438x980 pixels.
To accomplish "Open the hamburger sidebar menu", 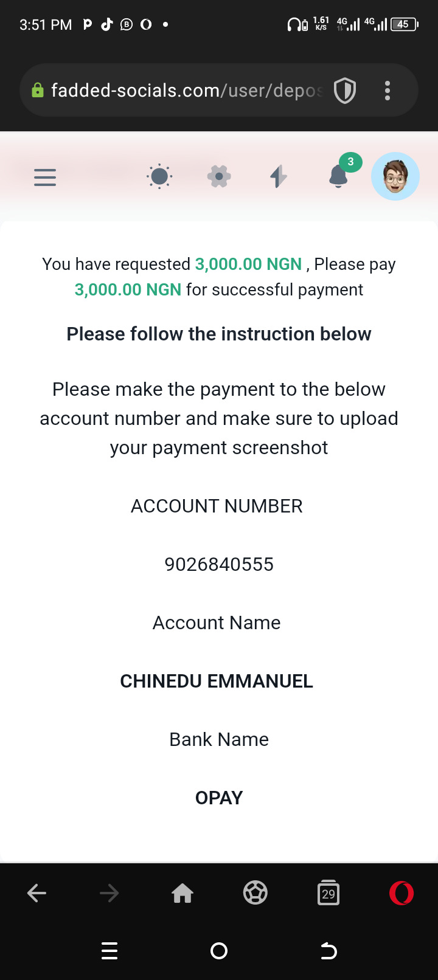I will (x=45, y=177).
